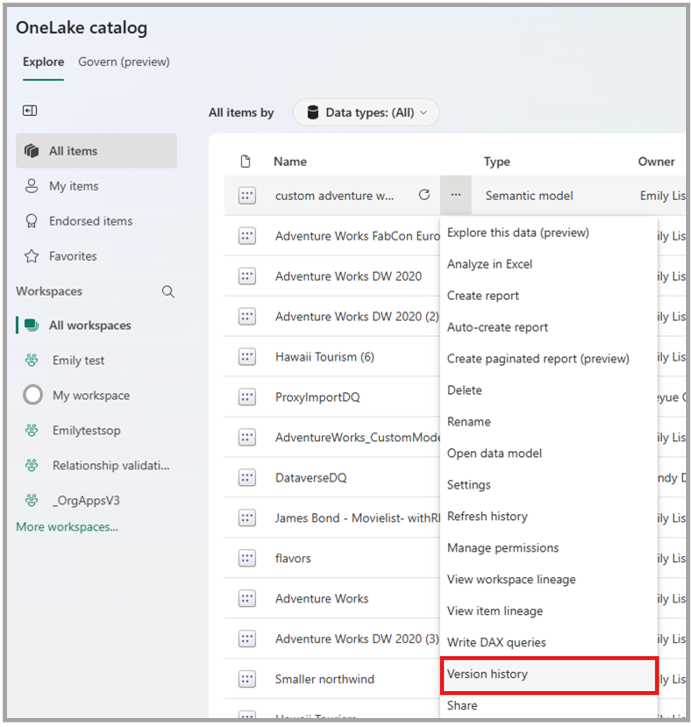Choose Manage permissions from context menu

point(549,548)
